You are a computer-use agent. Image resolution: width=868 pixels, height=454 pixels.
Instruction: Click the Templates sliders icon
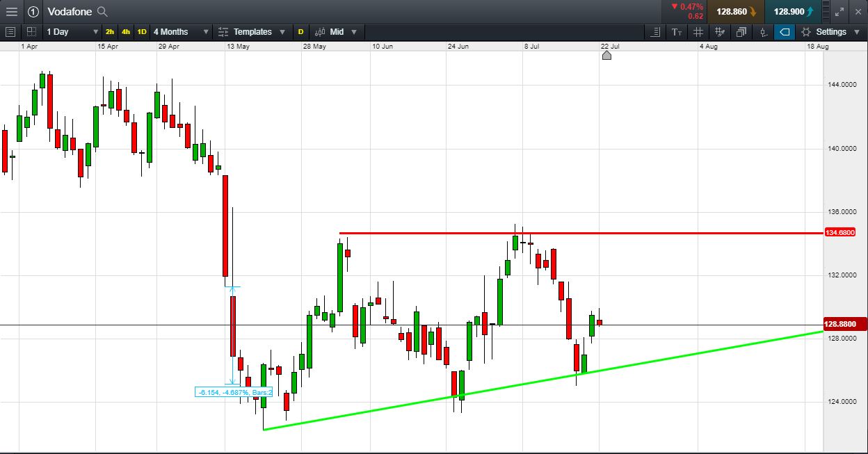point(223,32)
